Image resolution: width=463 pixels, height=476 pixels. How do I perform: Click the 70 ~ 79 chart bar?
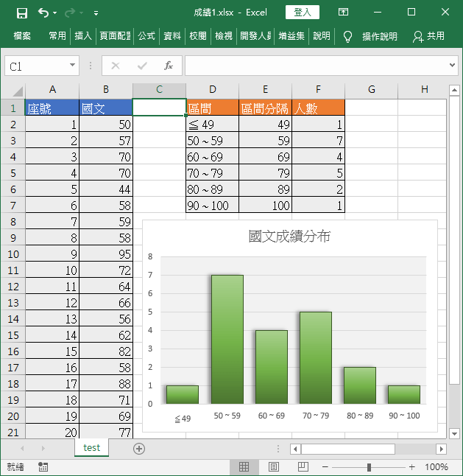tap(316, 358)
